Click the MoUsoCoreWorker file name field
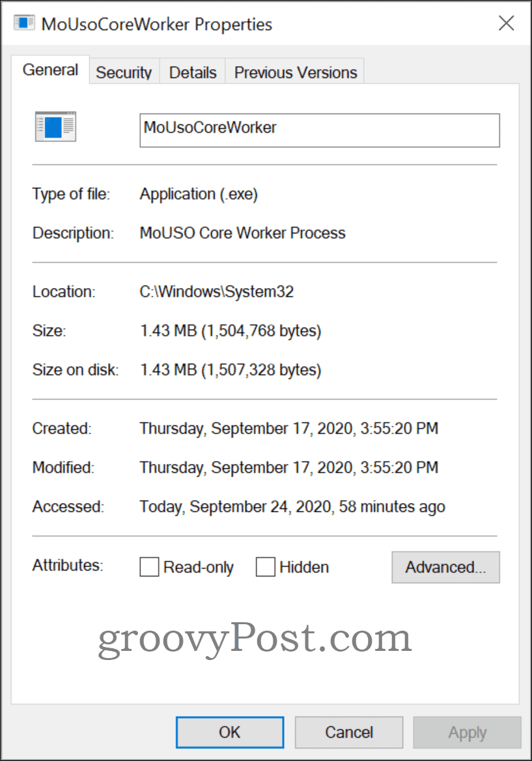This screenshot has width=532, height=761. [x=319, y=130]
